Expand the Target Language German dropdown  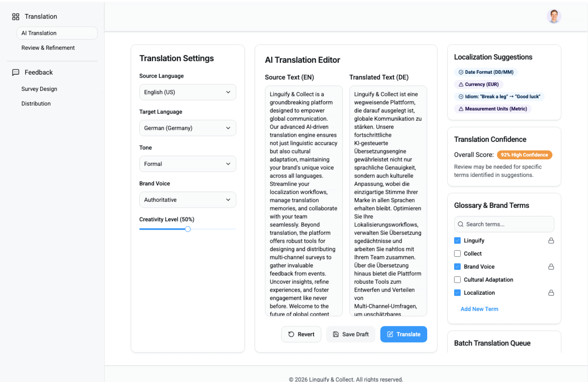(x=187, y=128)
